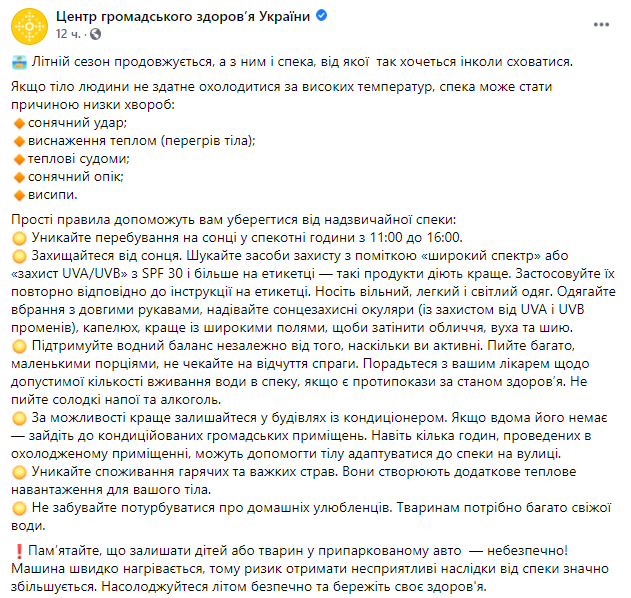The image size is (631, 598).
Task: Click the orange diamond beside сонячний удар
Action: (x=20, y=123)
